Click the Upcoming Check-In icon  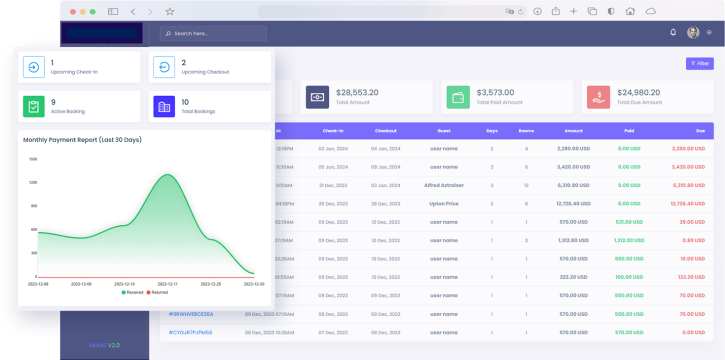click(34, 67)
